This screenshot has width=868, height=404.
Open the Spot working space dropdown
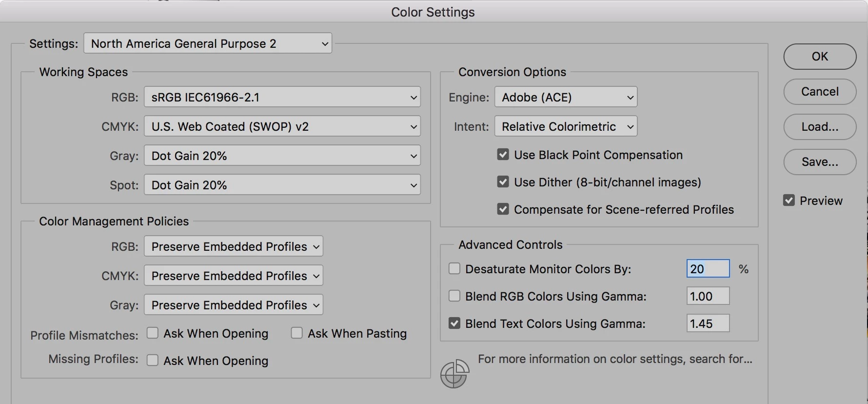pyautogui.click(x=282, y=185)
